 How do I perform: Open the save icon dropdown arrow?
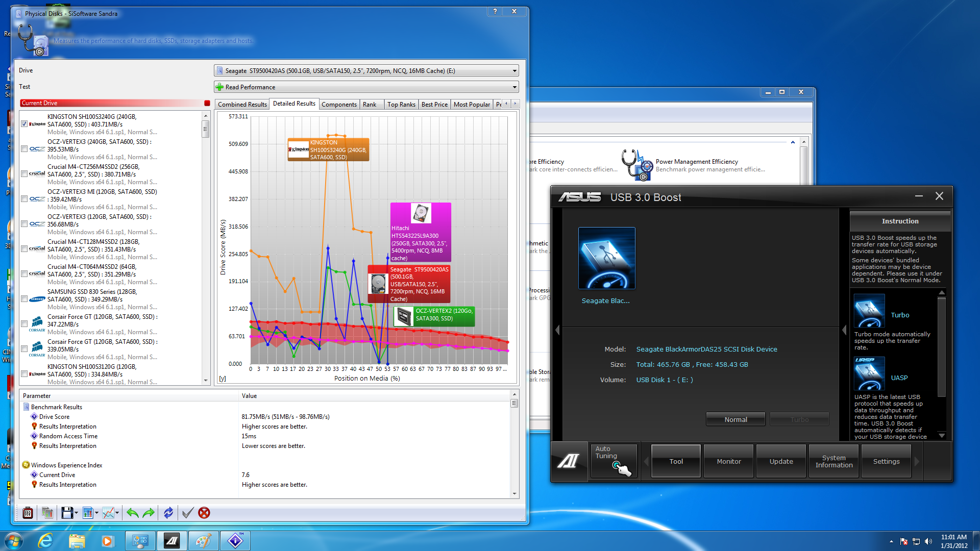click(76, 513)
